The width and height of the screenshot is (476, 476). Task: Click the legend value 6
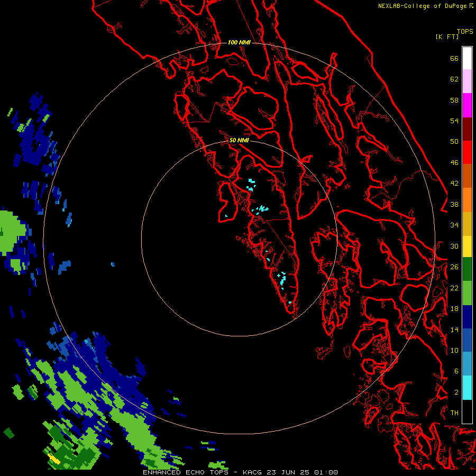pos(456,371)
